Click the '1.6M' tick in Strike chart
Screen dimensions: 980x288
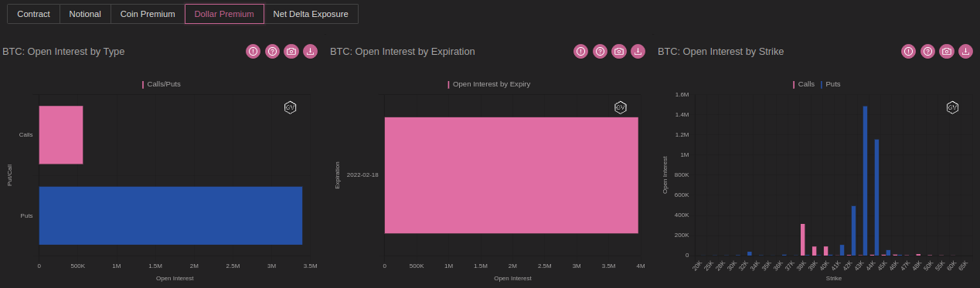click(682, 95)
